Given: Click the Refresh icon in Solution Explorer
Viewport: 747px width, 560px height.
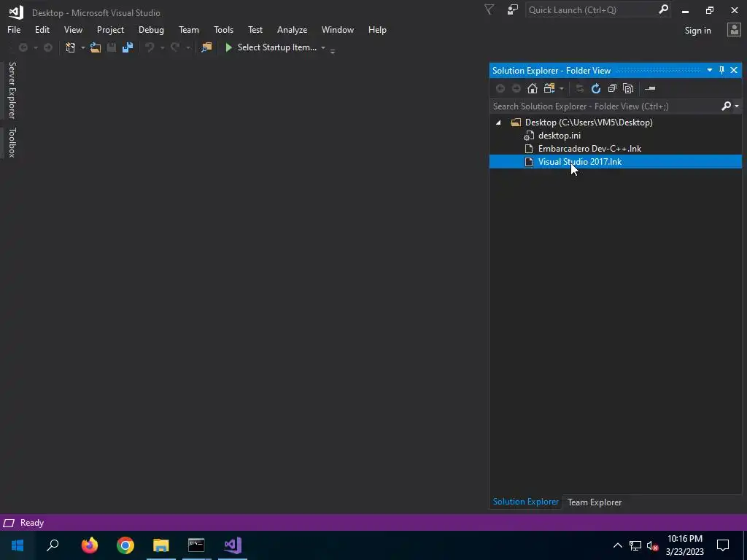Looking at the screenshot, I should pos(596,88).
